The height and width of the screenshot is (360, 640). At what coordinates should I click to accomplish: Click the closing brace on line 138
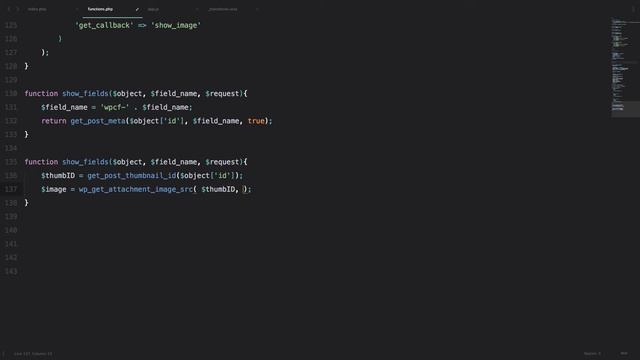point(27,203)
